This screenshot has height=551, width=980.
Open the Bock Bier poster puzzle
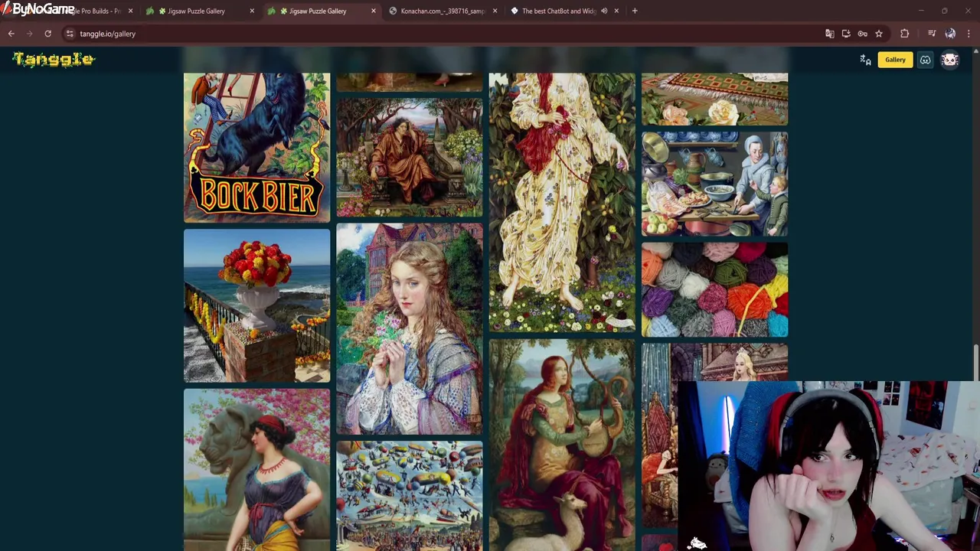pos(256,148)
